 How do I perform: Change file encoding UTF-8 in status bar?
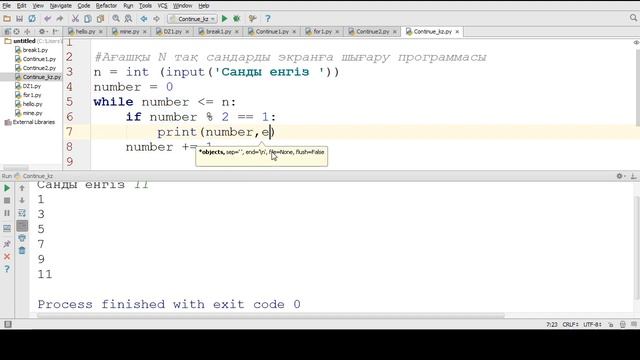tap(592, 324)
